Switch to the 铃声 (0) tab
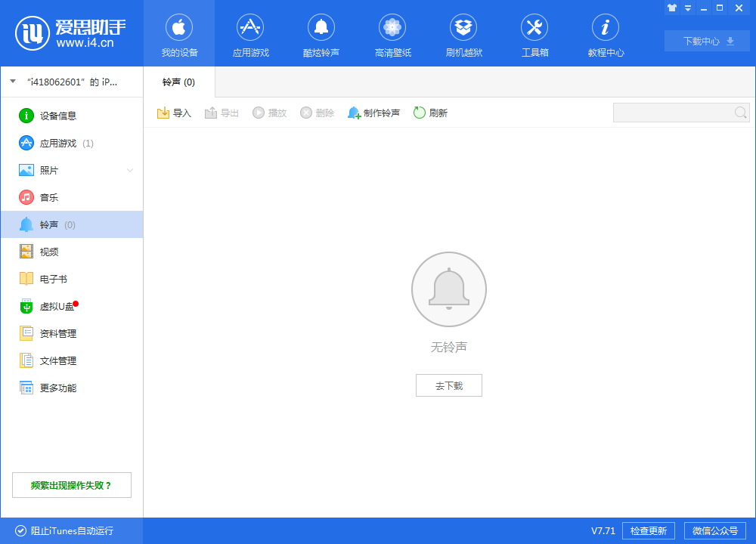The image size is (756, 544). (176, 83)
